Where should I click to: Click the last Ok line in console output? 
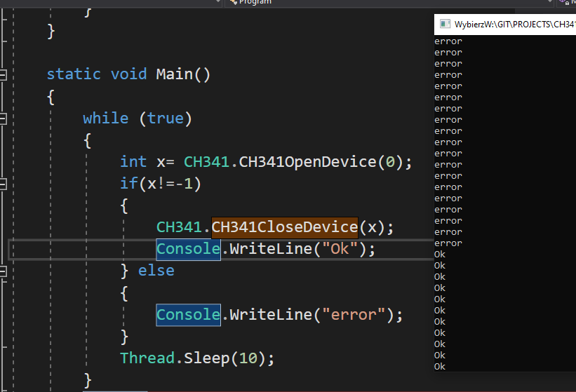pyautogui.click(x=440, y=366)
